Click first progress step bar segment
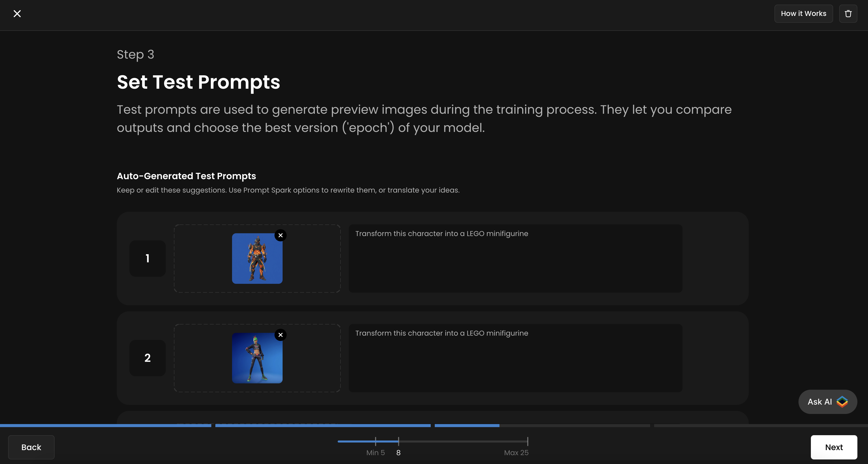 105,426
